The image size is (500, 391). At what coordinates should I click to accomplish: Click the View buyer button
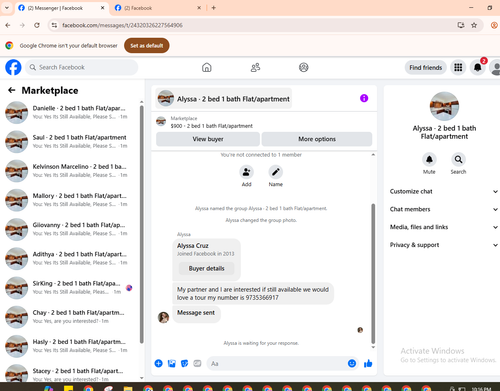pos(208,139)
